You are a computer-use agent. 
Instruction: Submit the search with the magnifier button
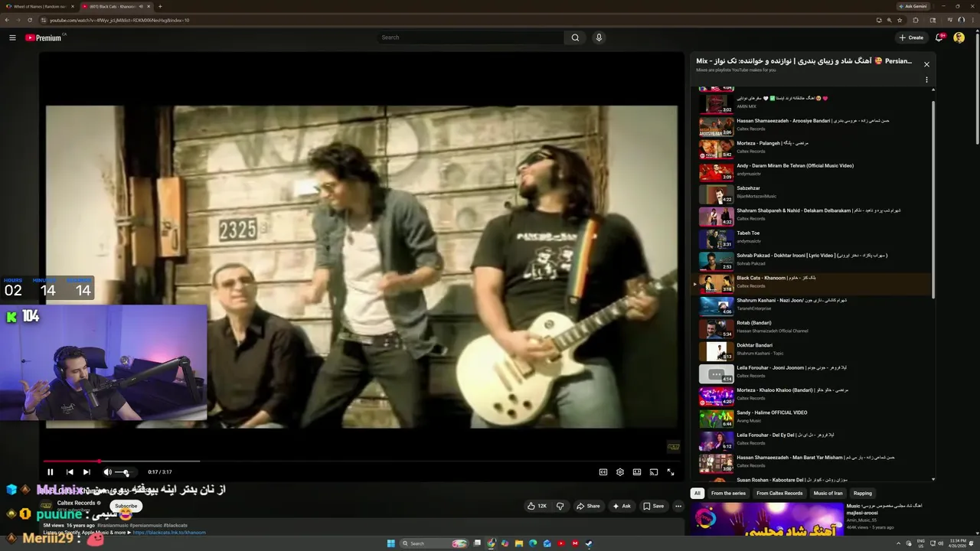[x=575, y=37]
